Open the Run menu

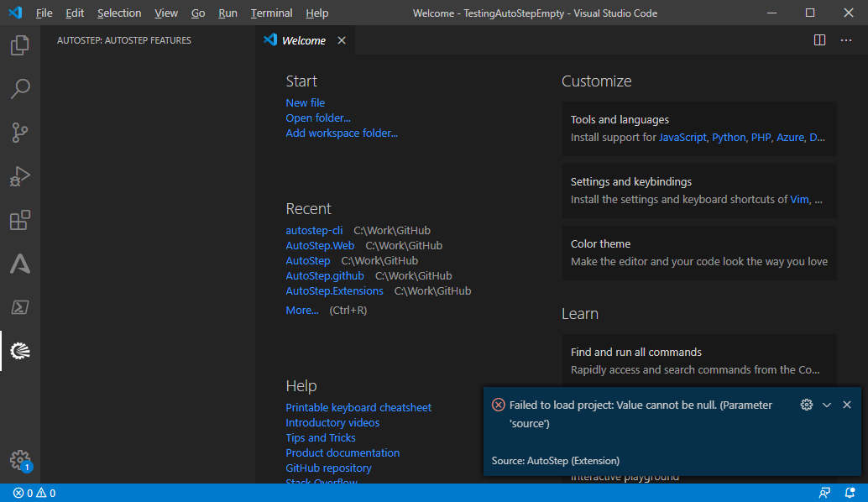(227, 13)
